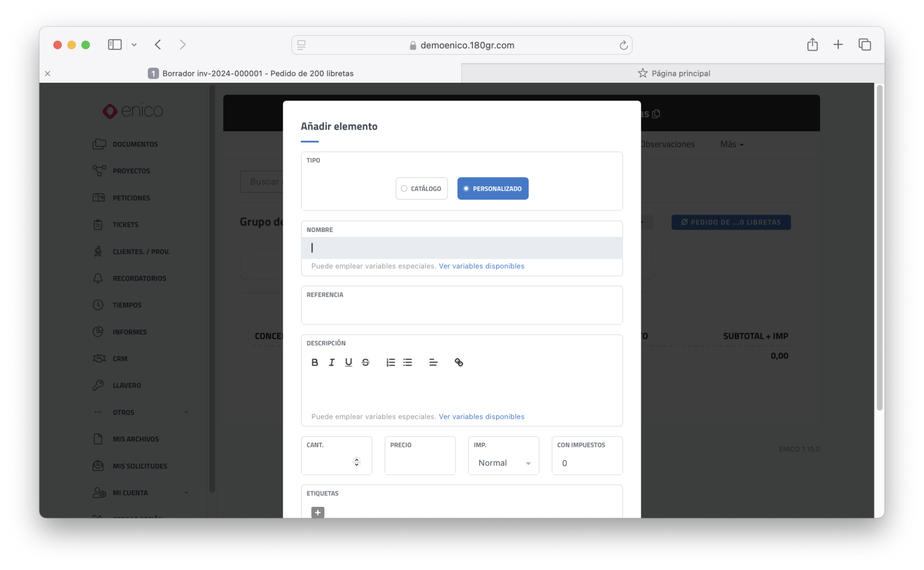Open Ver variables disponibles link under Descripción
The image size is (924, 570).
coord(481,417)
